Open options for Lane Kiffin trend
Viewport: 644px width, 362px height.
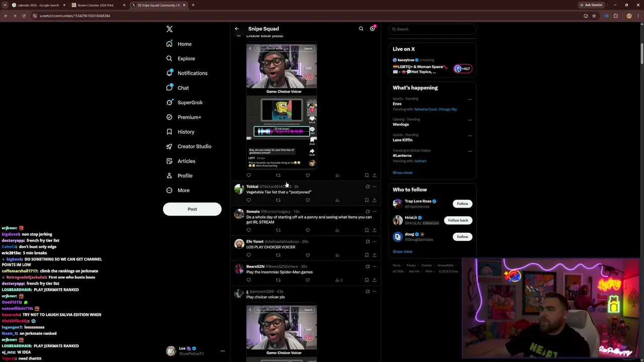[470, 136]
